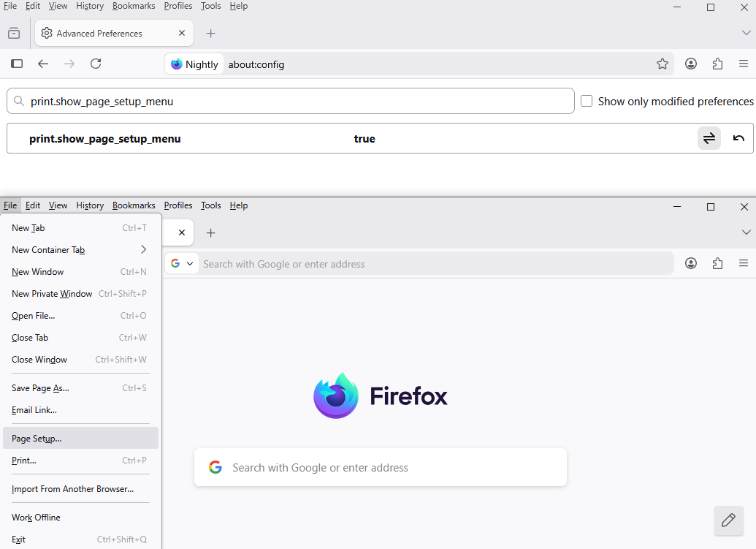Choose Print... menu entry
Viewport: 756px width, 549px height.
pos(80,461)
